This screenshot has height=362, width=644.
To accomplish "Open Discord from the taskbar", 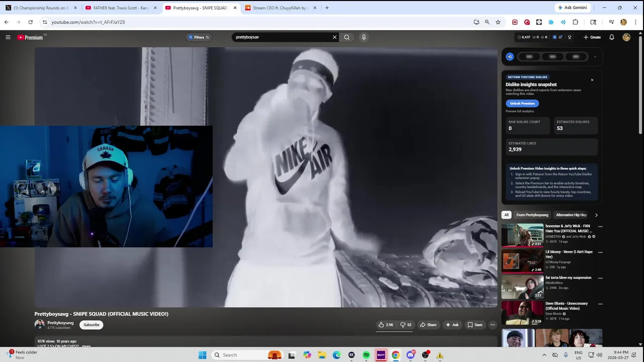I will click(x=411, y=355).
